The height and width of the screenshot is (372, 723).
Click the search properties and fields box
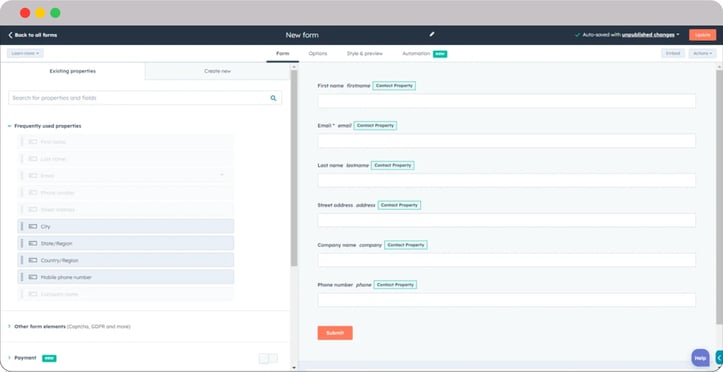(145, 98)
